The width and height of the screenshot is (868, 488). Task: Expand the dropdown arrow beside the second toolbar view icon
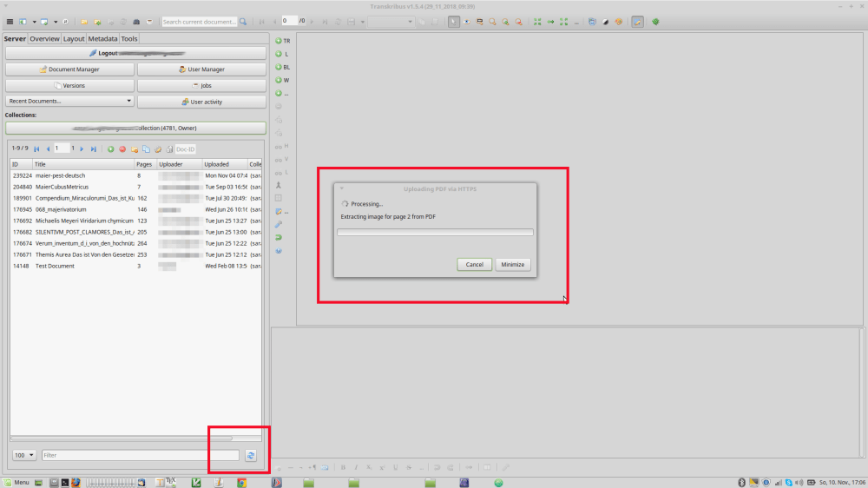pos(56,22)
